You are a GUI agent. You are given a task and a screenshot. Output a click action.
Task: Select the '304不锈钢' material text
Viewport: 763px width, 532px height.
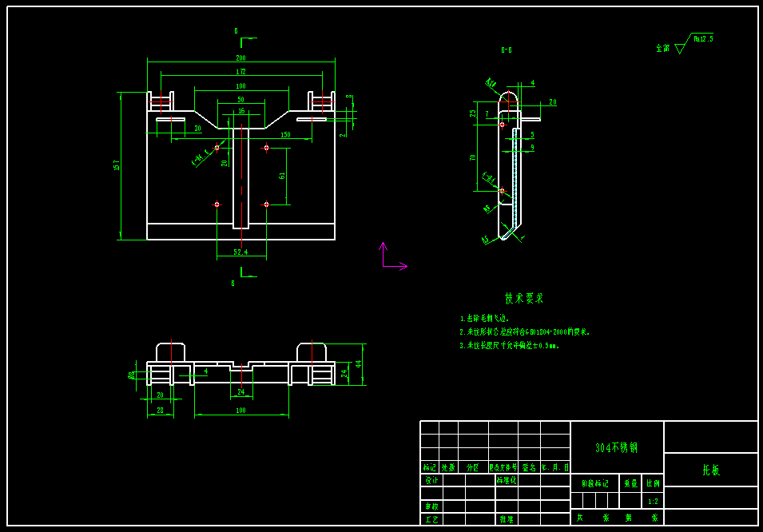(x=617, y=448)
